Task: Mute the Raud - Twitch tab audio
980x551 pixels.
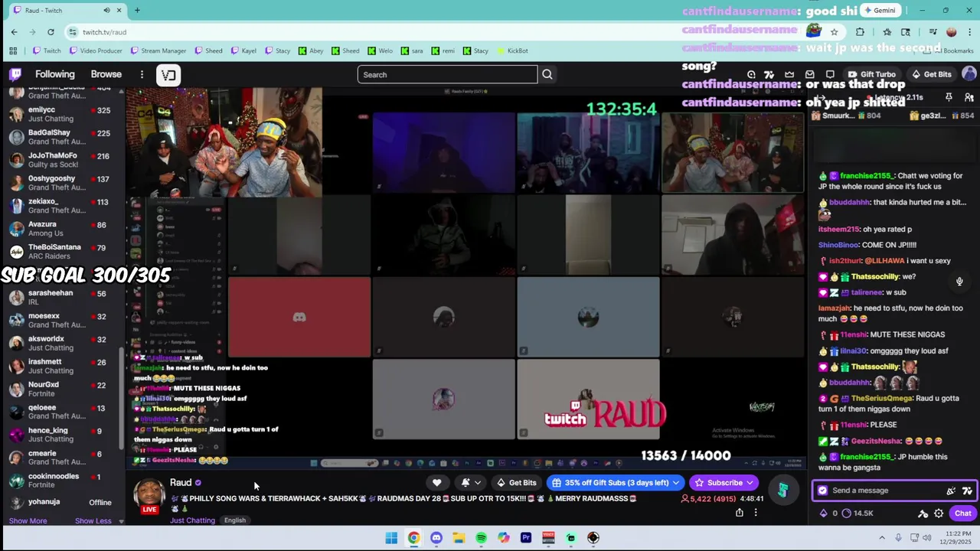Action: [x=106, y=10]
